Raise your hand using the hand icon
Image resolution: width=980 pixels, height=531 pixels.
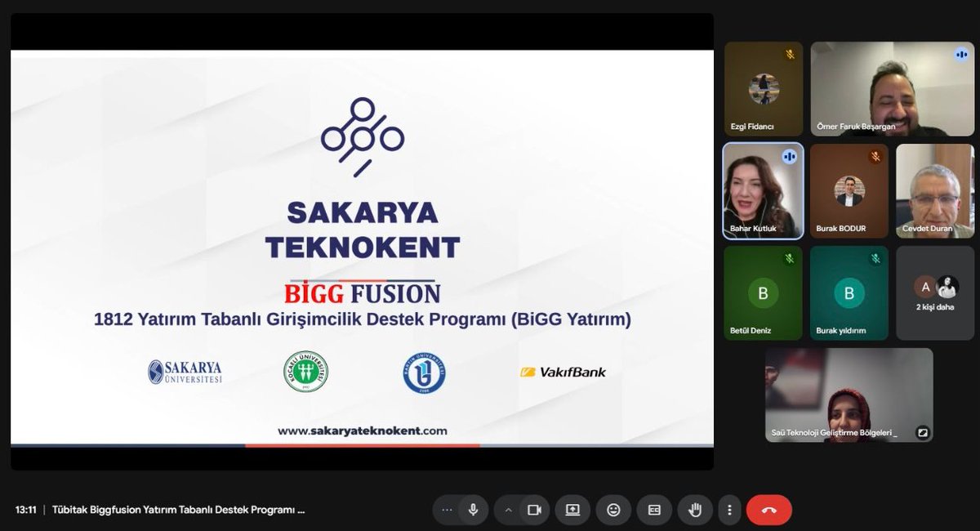695,509
